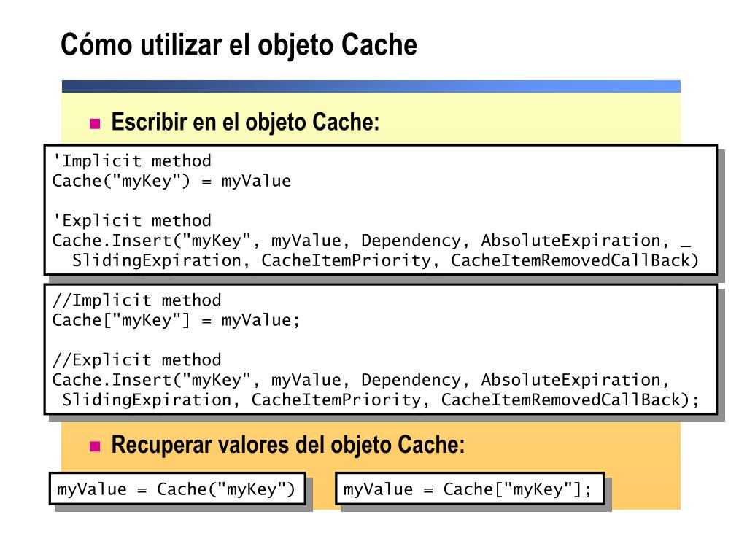The width and height of the screenshot is (747, 560).
Task: Click the magenta bullet beside "Recuperar valores"
Action: (x=95, y=446)
